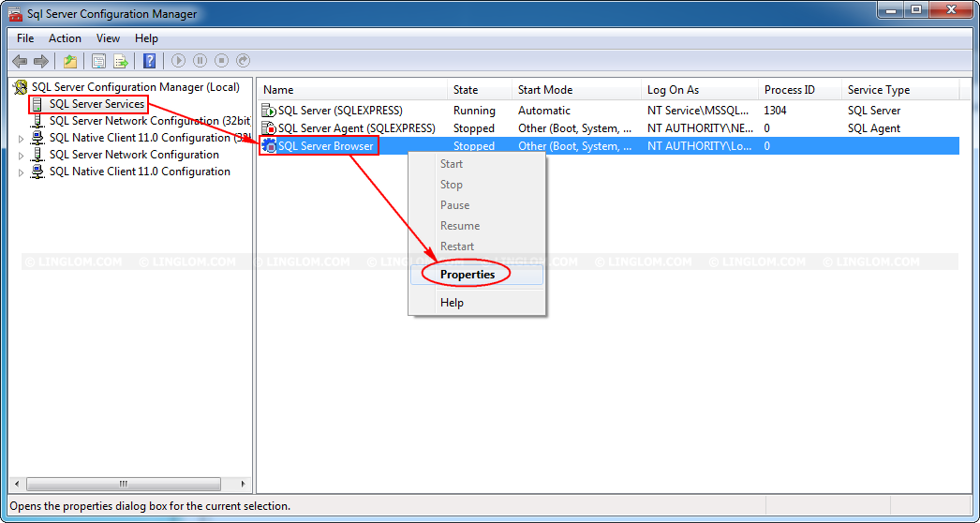Click the NT Service\MSSQL... log on cell
The height and width of the screenshot is (523, 980).
point(697,111)
